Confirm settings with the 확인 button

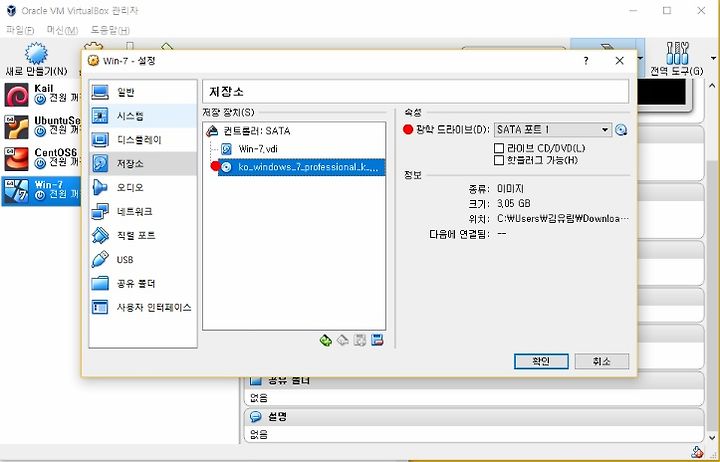click(x=541, y=361)
